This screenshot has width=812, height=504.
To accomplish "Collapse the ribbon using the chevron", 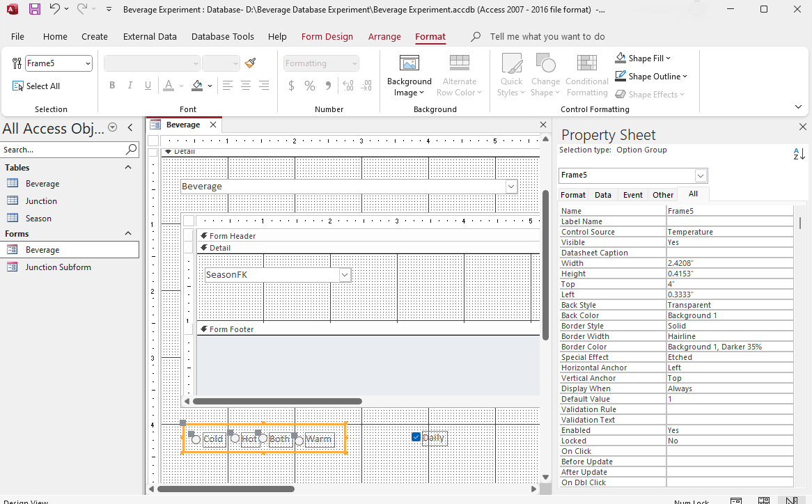I will (x=798, y=107).
